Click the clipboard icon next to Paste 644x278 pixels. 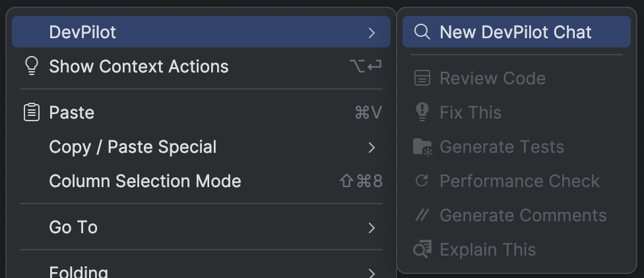click(32, 112)
